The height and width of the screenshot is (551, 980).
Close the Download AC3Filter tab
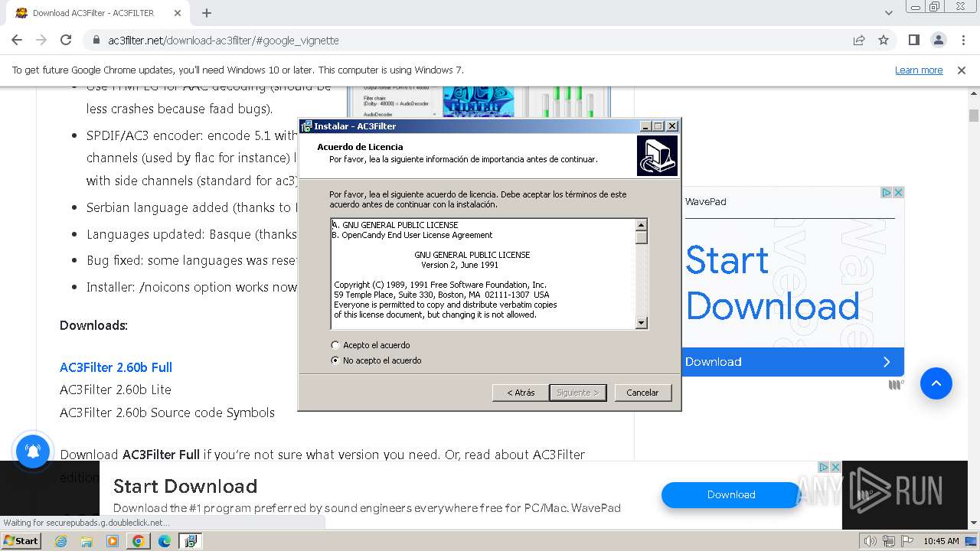178,13
